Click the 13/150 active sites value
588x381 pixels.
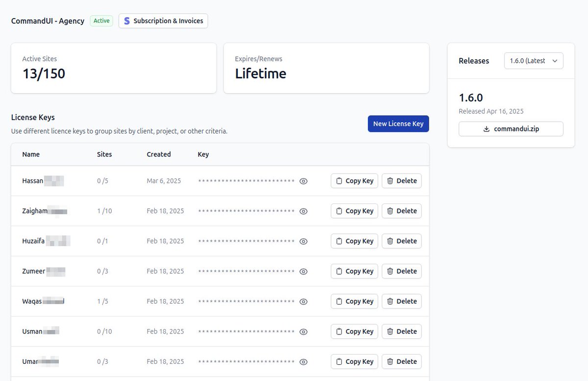[x=44, y=74]
